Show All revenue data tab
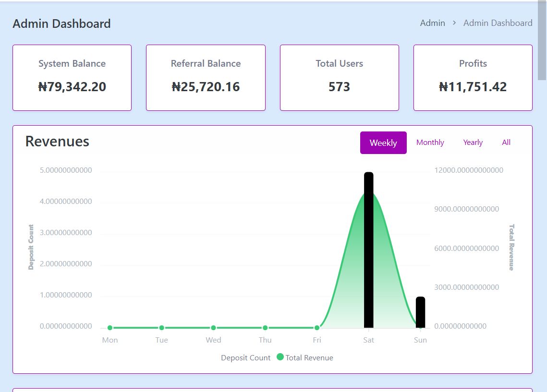Viewport: 547px width, 392px height. click(506, 143)
